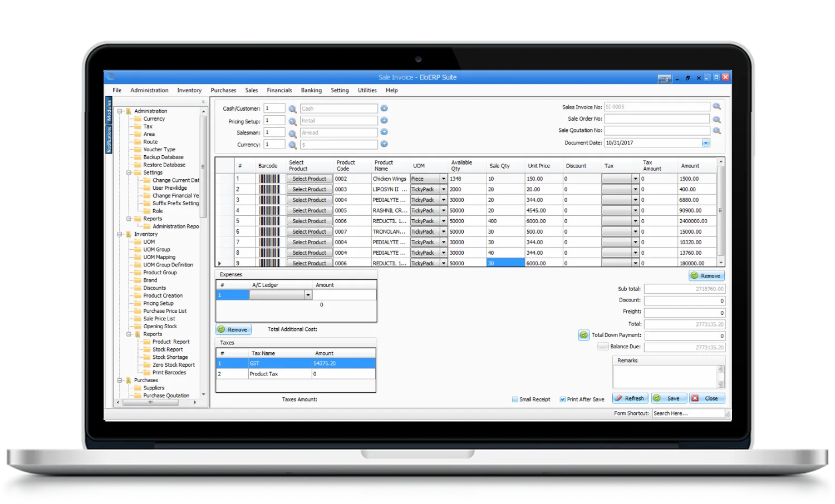
Task: Toggle the Print After Save checkbox
Action: point(563,399)
